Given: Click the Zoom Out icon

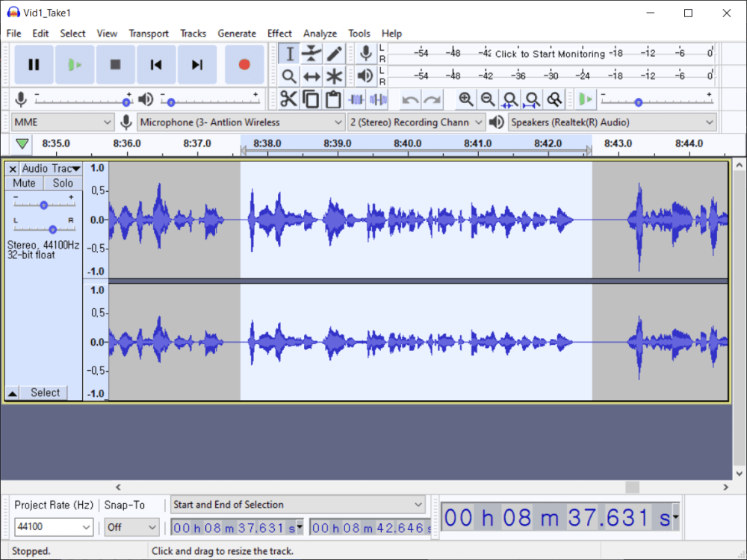Looking at the screenshot, I should coord(487,99).
